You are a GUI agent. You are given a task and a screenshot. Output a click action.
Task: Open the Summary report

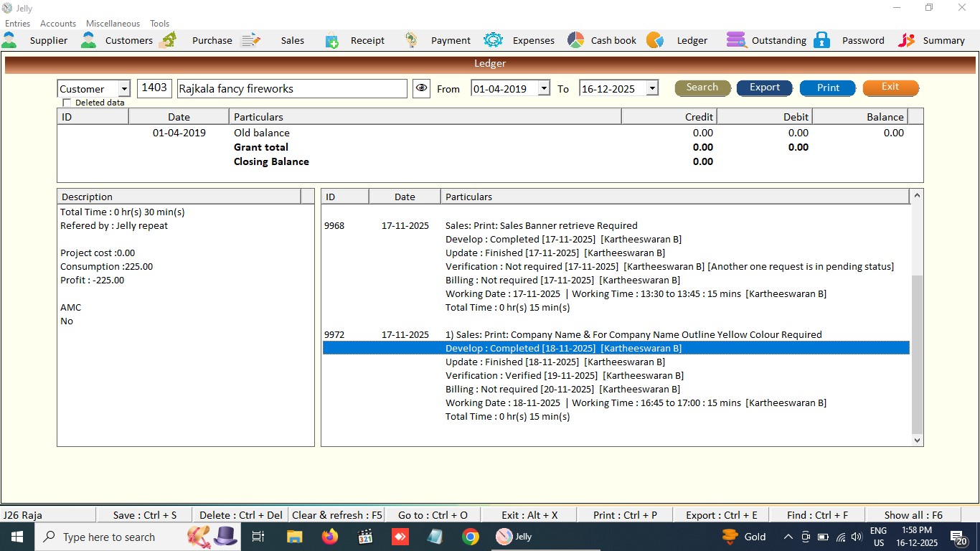(932, 40)
